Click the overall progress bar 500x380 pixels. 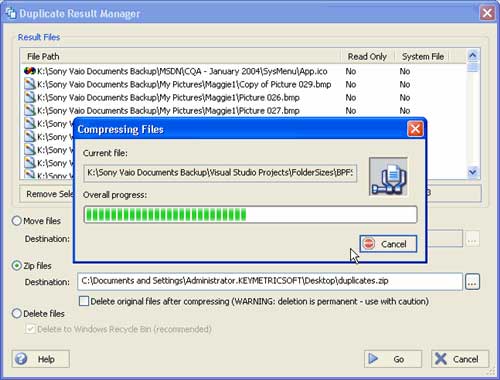(x=250, y=214)
